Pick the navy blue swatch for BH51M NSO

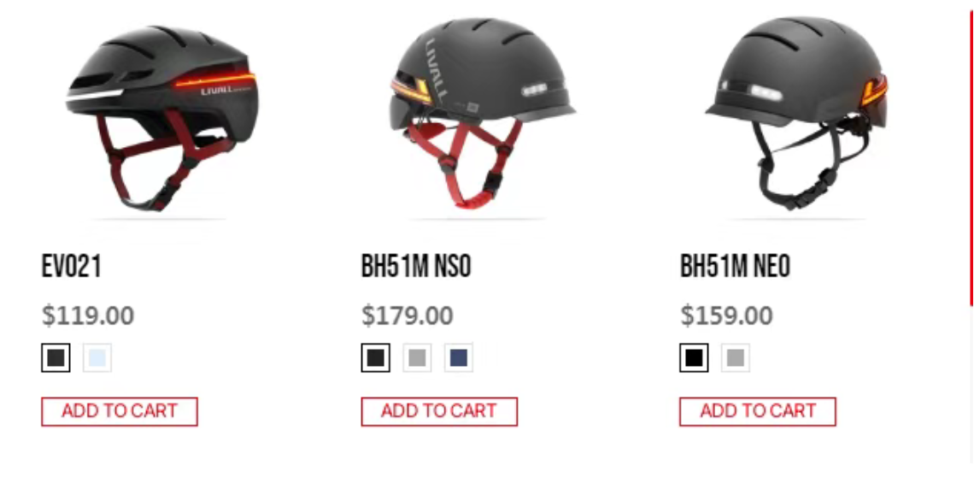pyautogui.click(x=459, y=358)
